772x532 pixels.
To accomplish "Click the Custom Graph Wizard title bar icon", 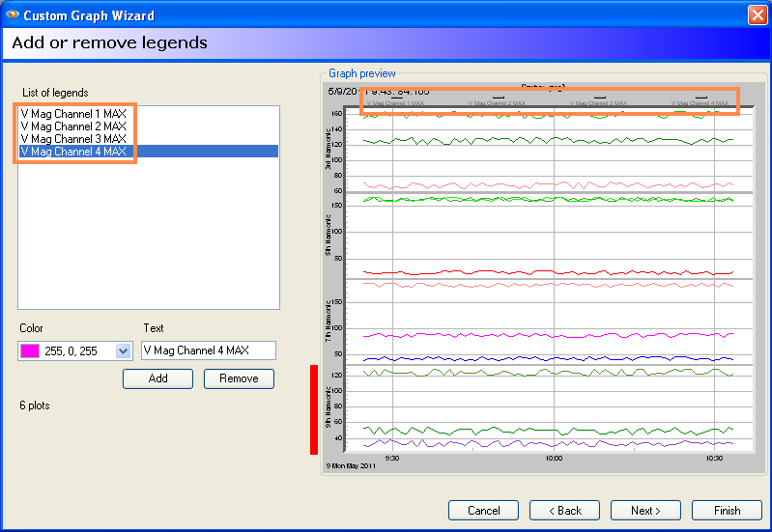I will [x=13, y=15].
